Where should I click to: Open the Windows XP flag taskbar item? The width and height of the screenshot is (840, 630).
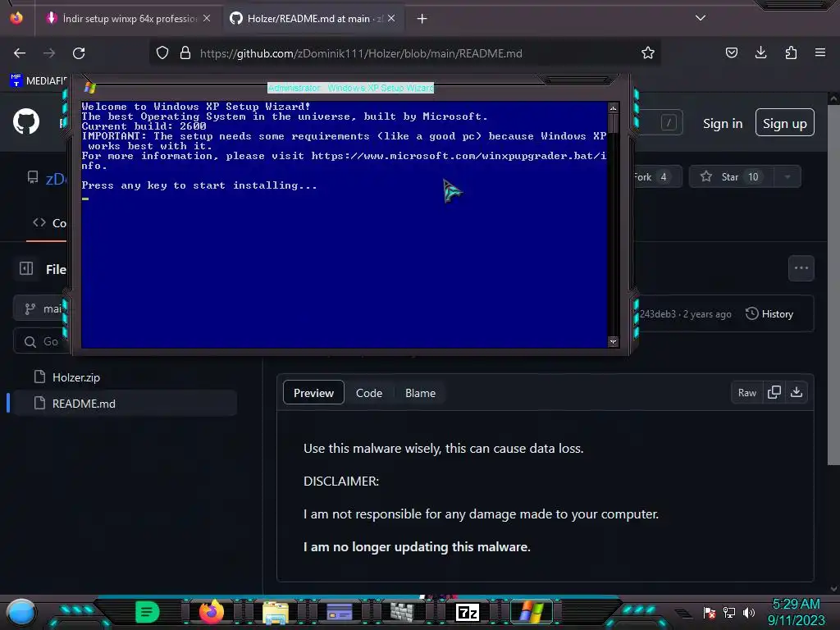click(x=531, y=612)
